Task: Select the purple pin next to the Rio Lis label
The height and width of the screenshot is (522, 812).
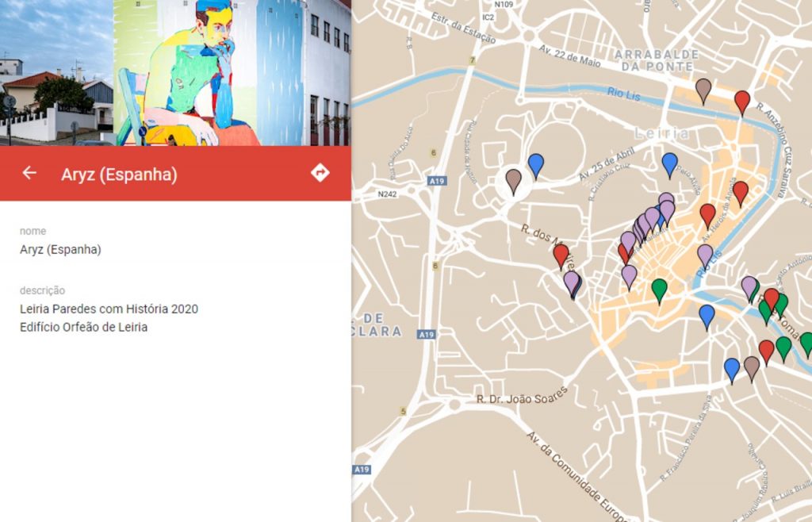Action: pyautogui.click(x=705, y=255)
